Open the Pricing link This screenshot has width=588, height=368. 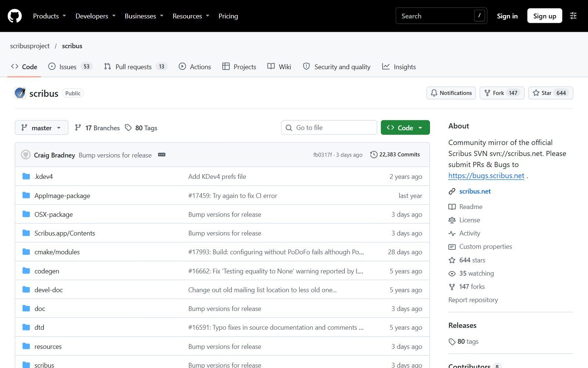pyautogui.click(x=228, y=16)
